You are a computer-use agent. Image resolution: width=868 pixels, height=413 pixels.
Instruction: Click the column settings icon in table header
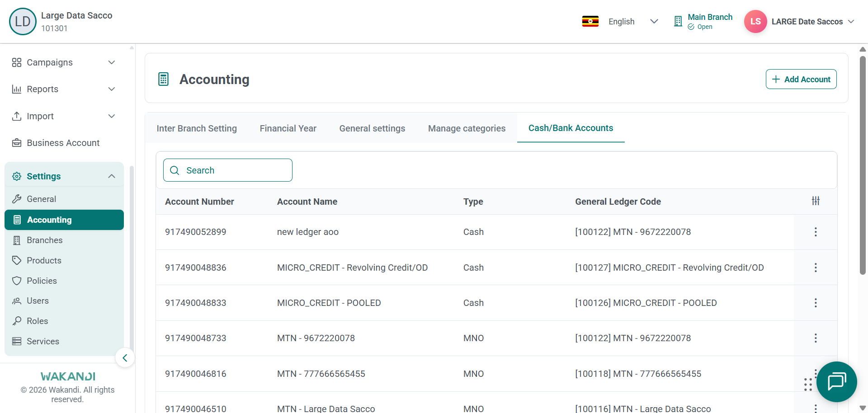tap(816, 201)
